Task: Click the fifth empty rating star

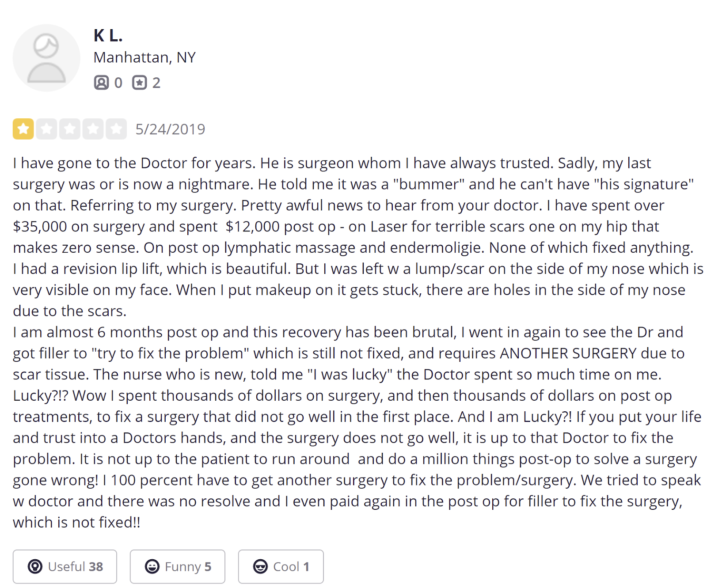Action: 116,129
